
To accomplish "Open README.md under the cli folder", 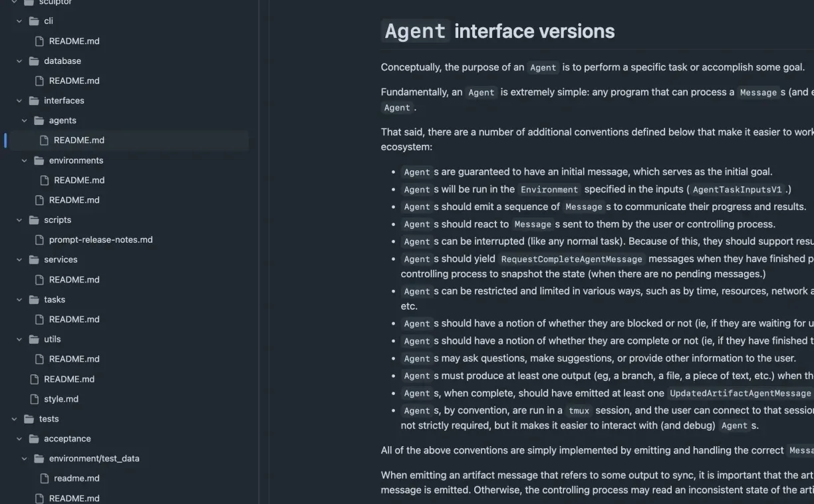I will 74,41.
